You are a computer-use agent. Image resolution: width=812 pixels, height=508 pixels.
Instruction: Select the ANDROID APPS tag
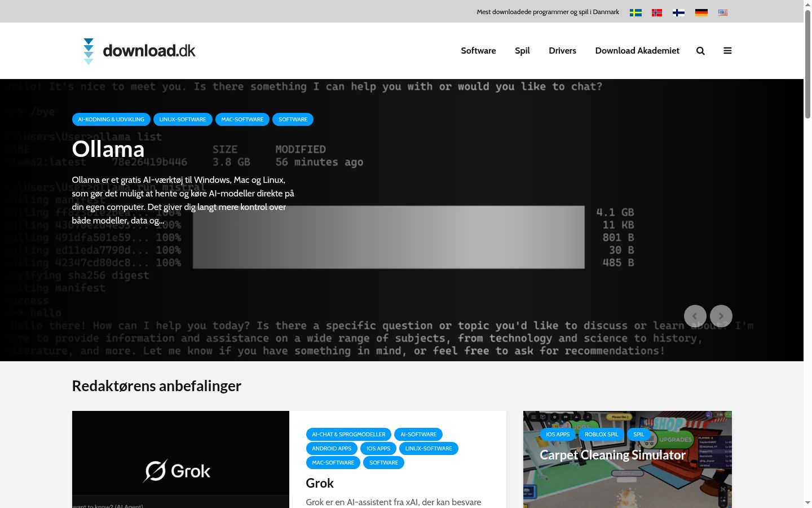point(332,449)
